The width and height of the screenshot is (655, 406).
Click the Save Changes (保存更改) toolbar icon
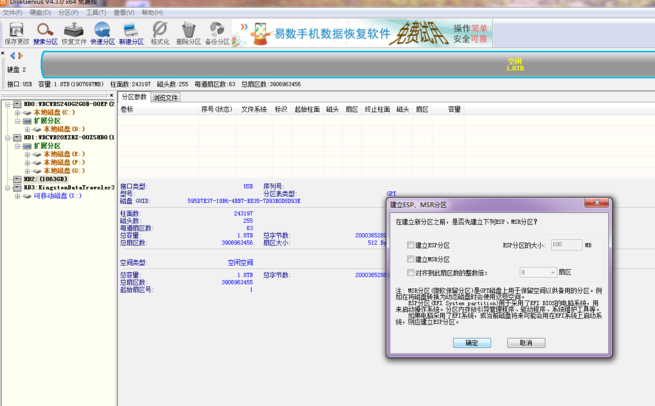(x=16, y=35)
